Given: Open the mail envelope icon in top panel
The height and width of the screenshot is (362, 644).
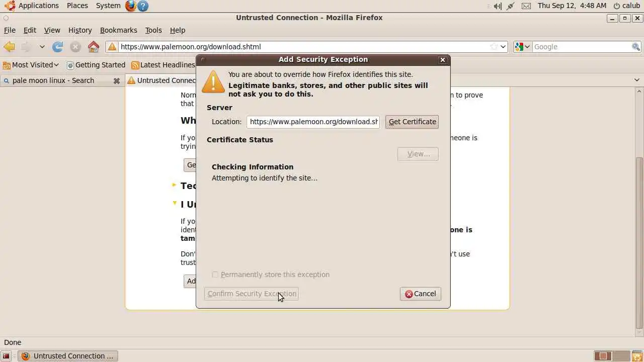Looking at the screenshot, I should click(x=526, y=6).
